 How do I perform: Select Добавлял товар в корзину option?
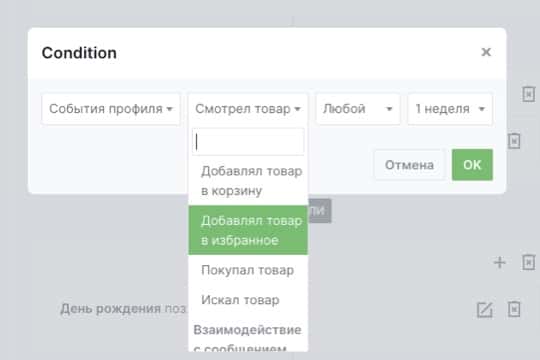[x=248, y=181]
